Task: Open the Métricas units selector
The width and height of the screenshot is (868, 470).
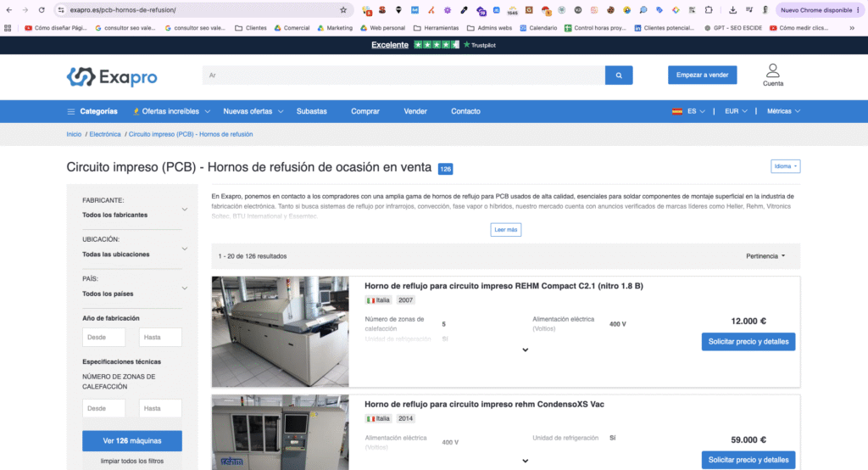Action: 784,111
